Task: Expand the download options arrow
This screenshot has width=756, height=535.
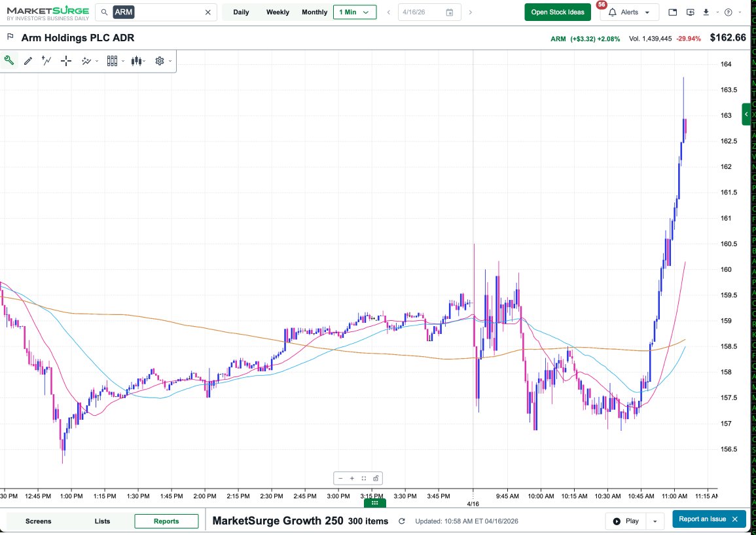Action: [x=717, y=12]
